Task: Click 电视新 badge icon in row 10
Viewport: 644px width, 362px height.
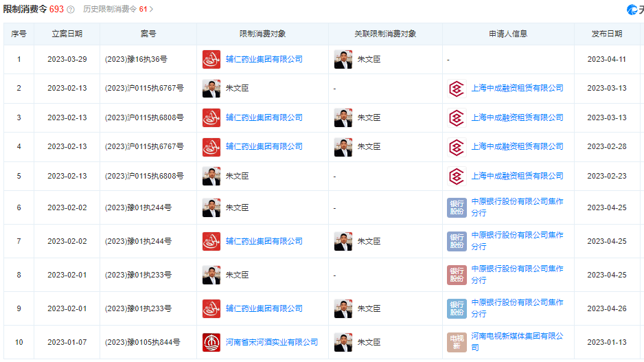Action: pos(457,342)
